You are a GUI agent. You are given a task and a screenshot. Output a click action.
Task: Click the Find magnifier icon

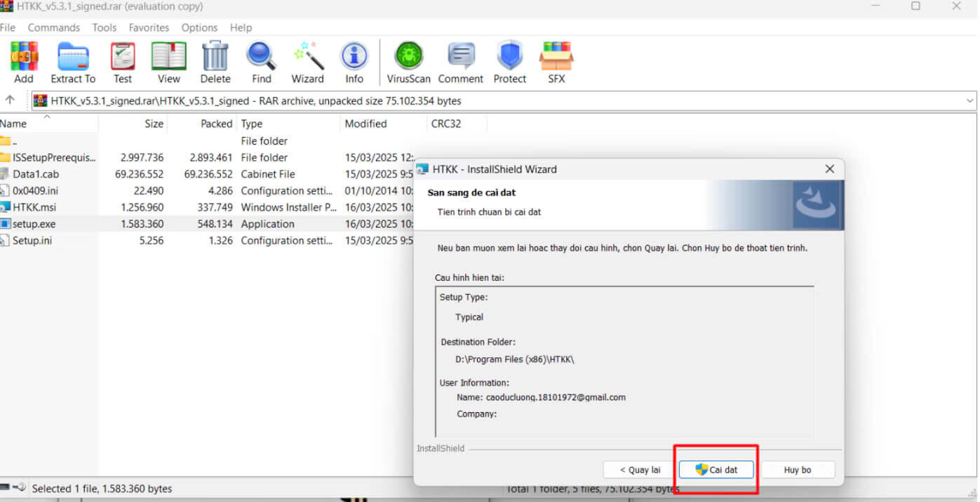[x=262, y=56]
